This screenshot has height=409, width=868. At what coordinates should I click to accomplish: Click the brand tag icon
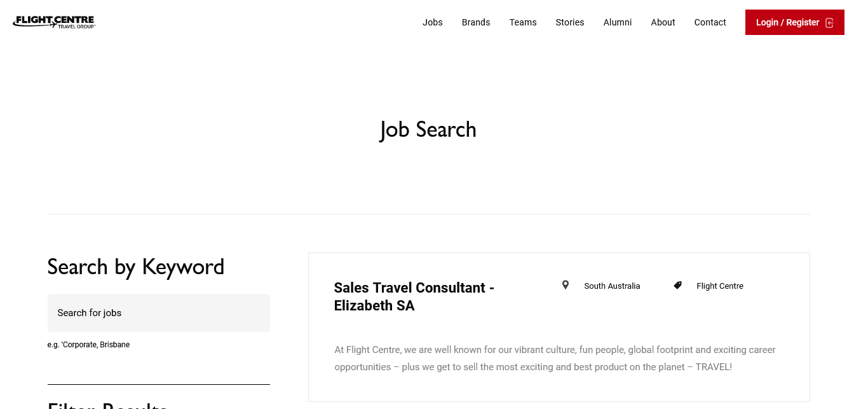pyautogui.click(x=678, y=286)
